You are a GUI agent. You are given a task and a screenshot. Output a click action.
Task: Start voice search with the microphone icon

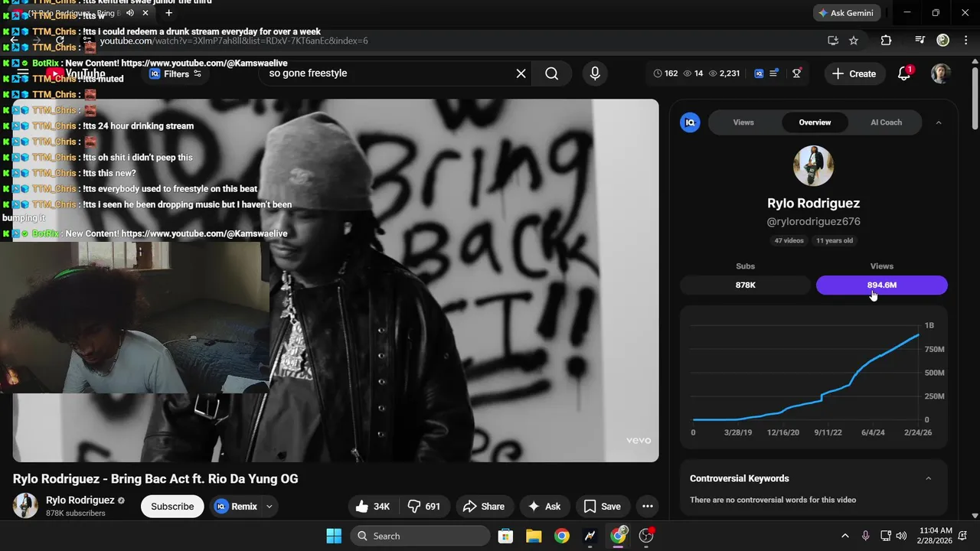595,73
